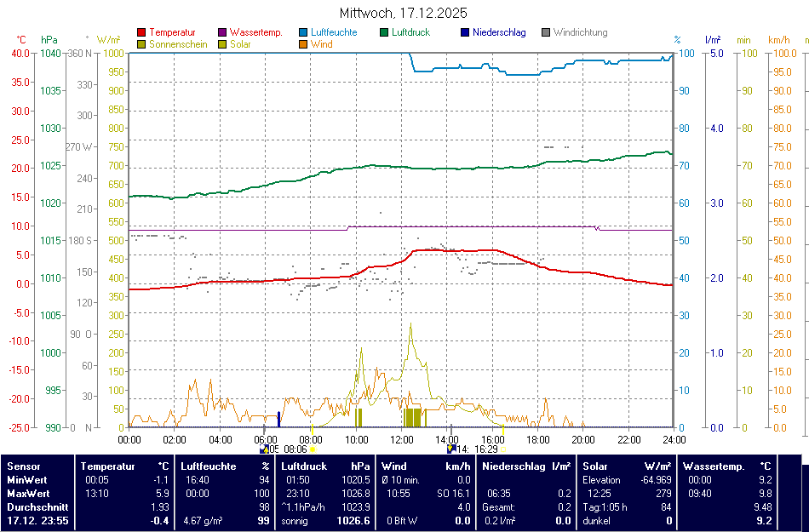Click the purple Wassertemp. legend square
The height and width of the screenshot is (532, 809).
tap(223, 32)
